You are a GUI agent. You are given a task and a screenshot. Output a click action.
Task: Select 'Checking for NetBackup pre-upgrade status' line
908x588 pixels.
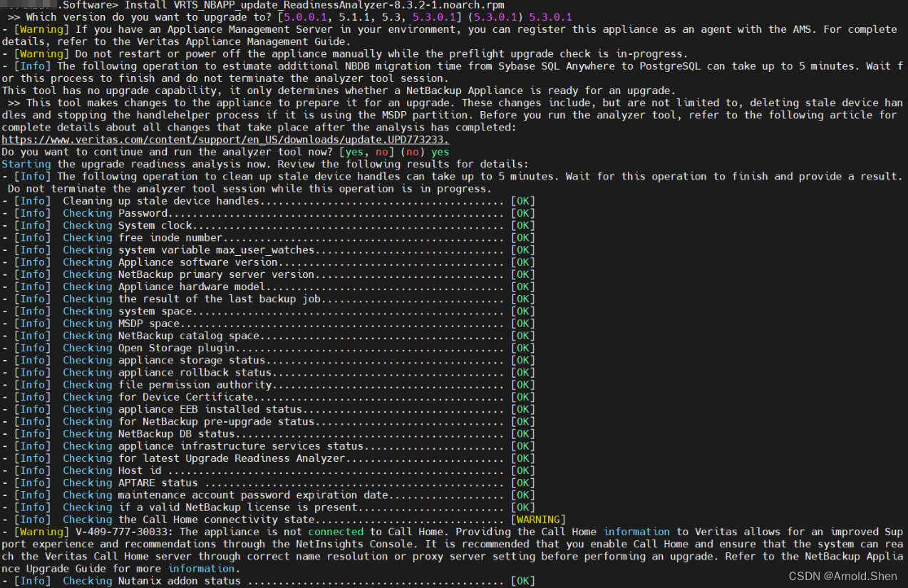point(268,421)
